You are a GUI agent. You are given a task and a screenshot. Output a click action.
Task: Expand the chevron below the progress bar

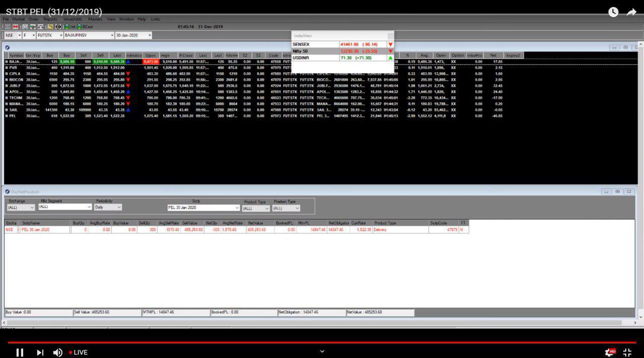pyautogui.click(x=322, y=352)
